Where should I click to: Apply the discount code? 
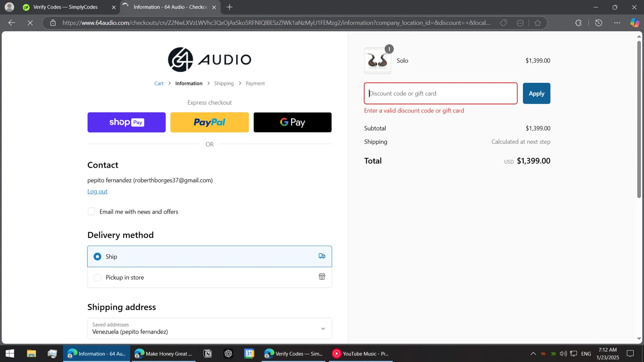click(536, 94)
